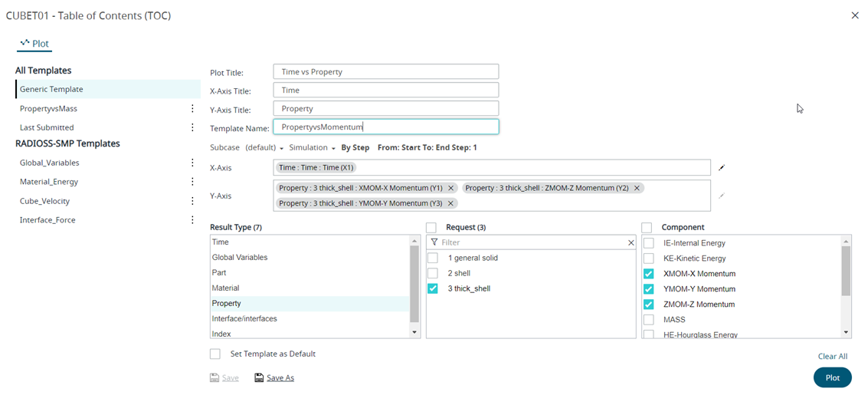Screen dimensions: 868x405
Task: Open the three-dot menu beside Cube_Velocity
Action: [x=192, y=201]
